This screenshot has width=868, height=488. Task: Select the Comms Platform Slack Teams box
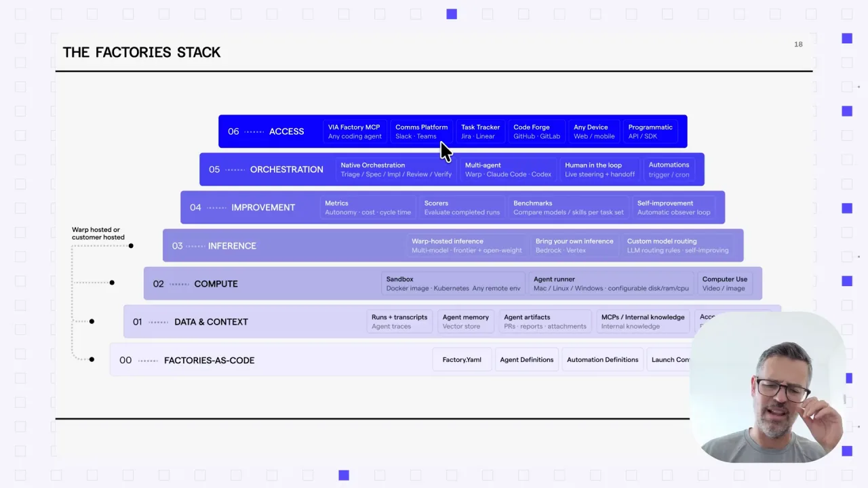click(x=421, y=131)
